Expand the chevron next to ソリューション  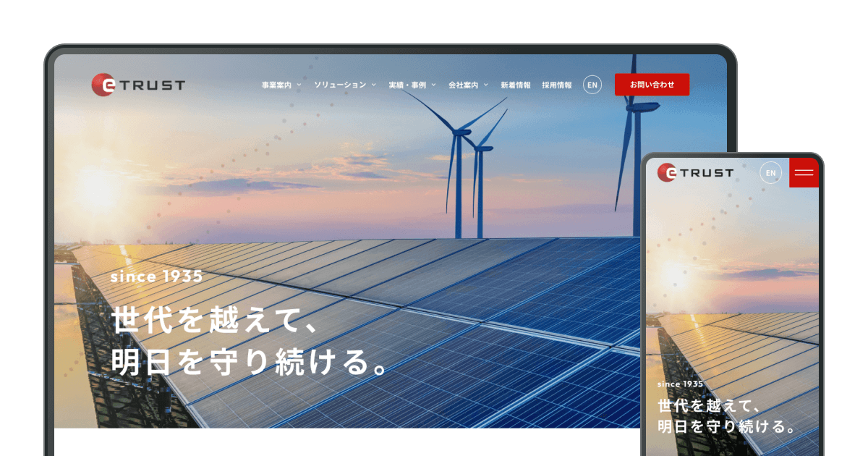click(374, 85)
